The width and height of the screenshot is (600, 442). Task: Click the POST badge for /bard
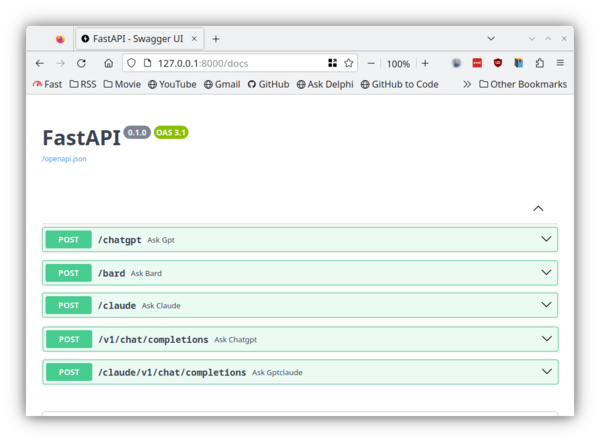tap(68, 273)
